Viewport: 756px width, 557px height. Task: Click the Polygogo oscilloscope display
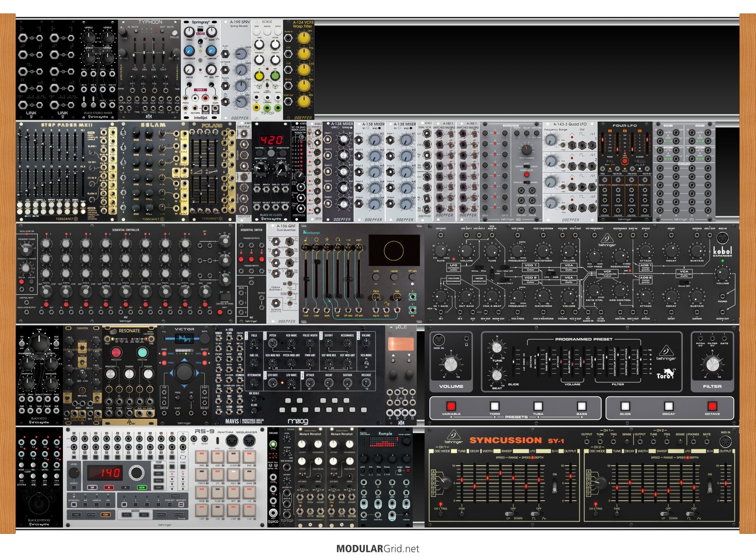394,250
